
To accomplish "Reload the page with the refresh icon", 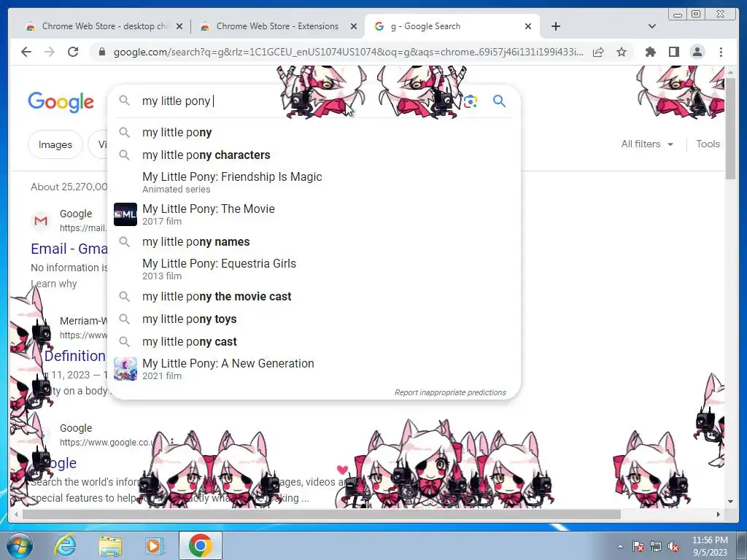I will (73, 52).
